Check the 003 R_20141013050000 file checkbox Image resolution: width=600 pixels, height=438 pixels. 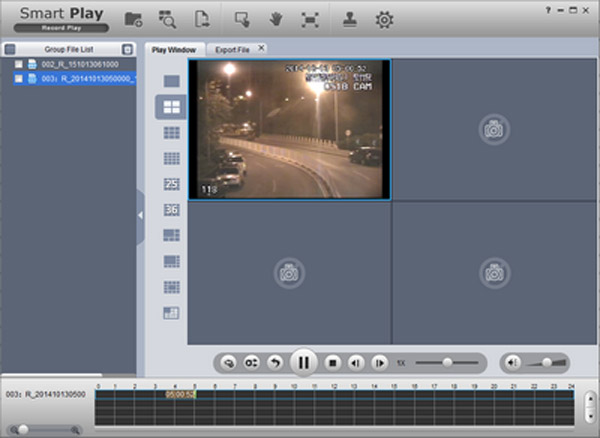[19, 78]
